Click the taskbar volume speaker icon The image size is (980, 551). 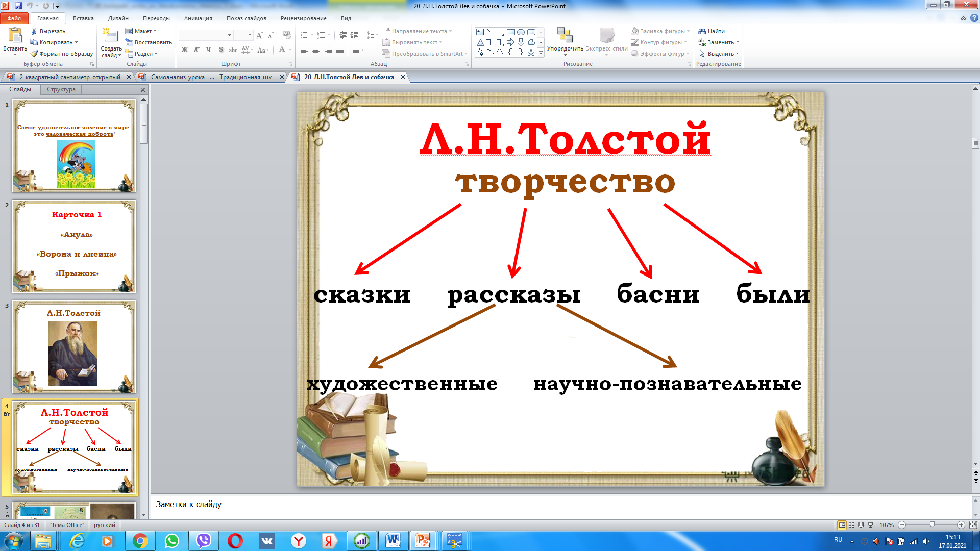click(x=926, y=541)
